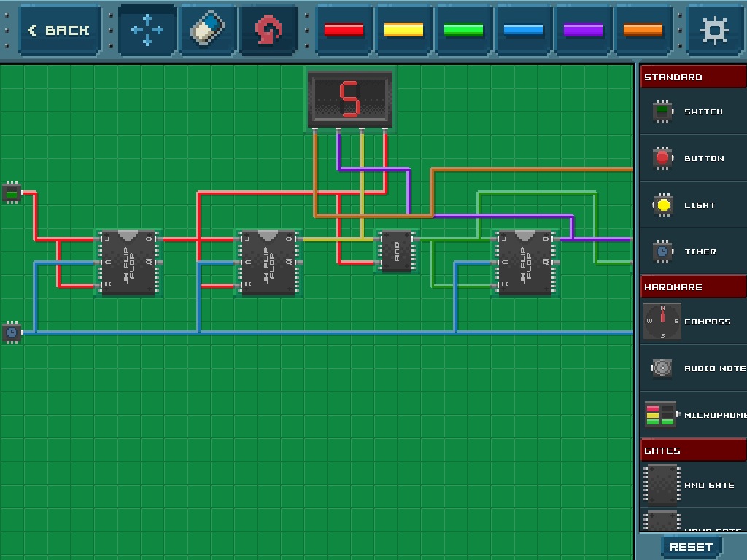Choose the Timer component in sidebar

[692, 252]
